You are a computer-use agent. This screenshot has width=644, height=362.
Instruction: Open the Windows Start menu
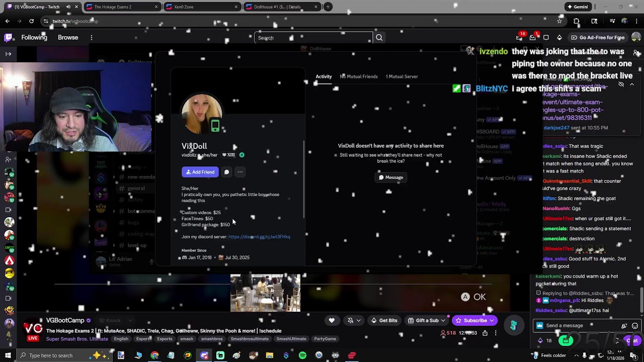click(8, 355)
